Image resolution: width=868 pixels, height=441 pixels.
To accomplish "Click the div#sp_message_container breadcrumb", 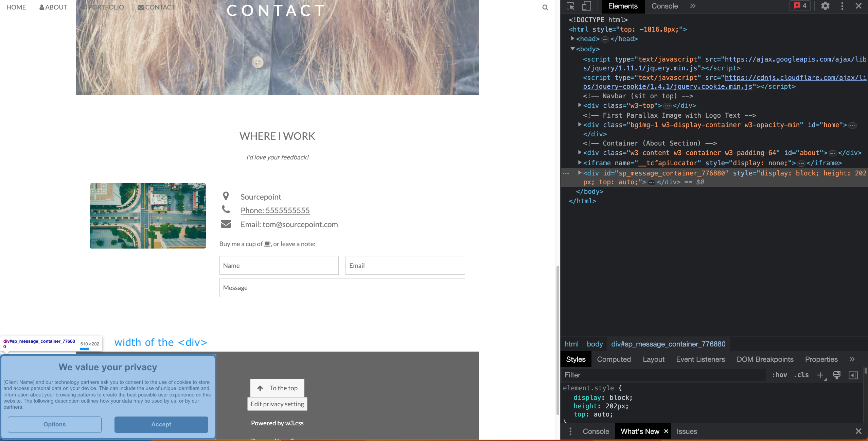I will [x=668, y=344].
